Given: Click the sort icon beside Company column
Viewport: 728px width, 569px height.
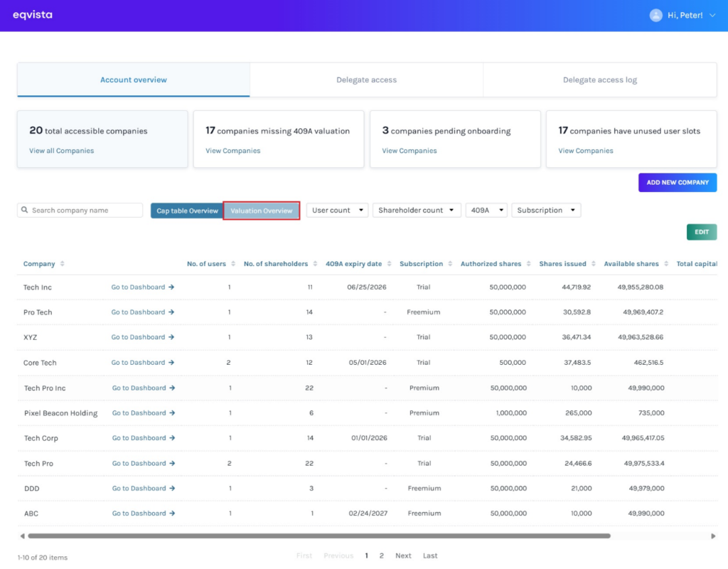Looking at the screenshot, I should click(63, 264).
